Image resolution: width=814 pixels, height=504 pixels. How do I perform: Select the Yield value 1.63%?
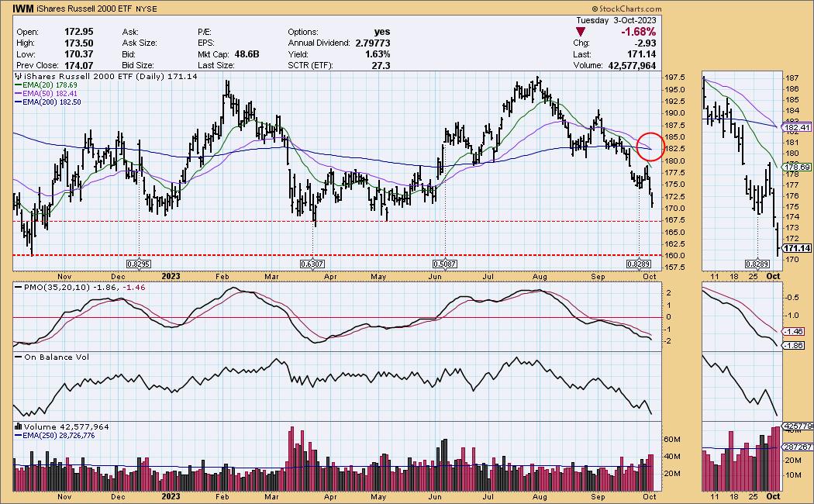378,54
